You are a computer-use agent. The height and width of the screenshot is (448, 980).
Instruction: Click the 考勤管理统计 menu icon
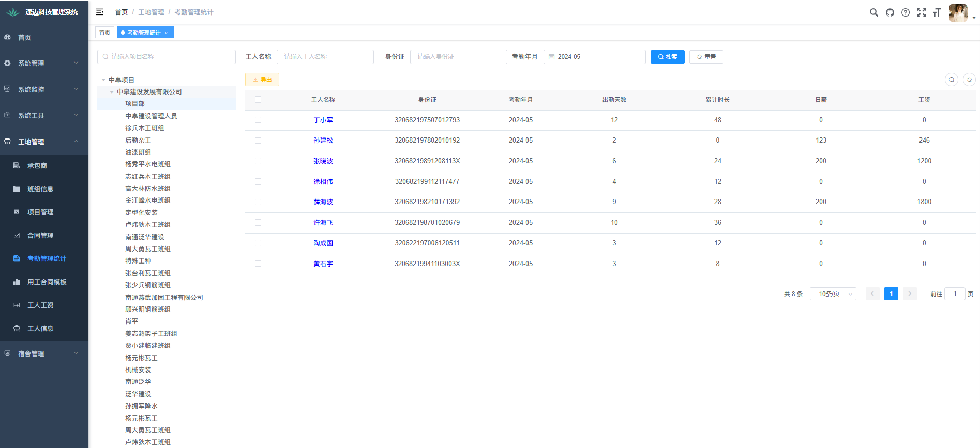pyautogui.click(x=17, y=258)
